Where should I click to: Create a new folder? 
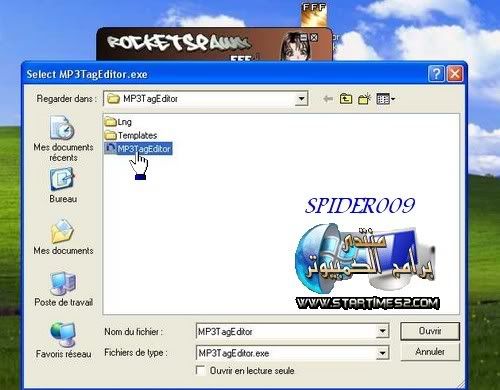364,99
